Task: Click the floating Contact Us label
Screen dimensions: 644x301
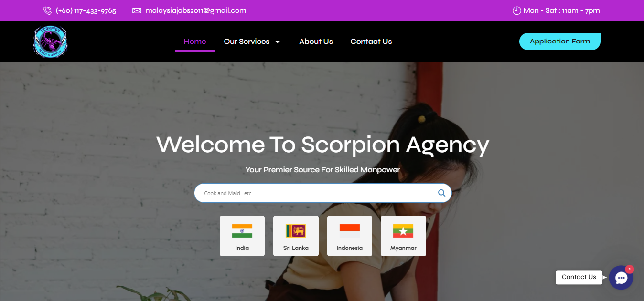Action: pos(579,277)
